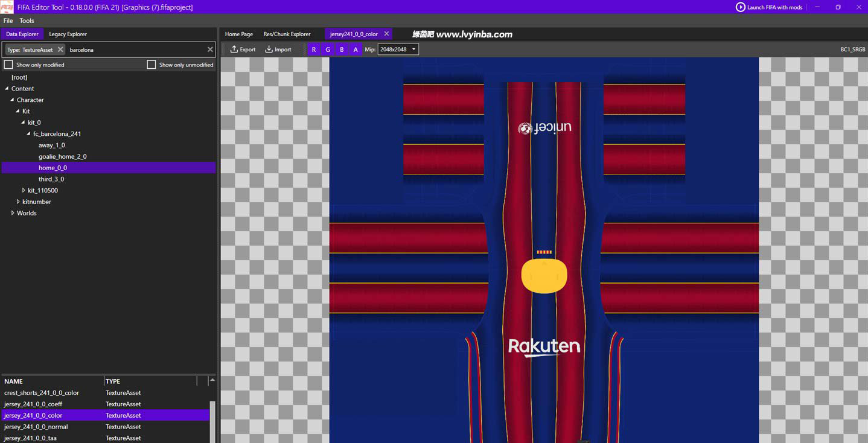
Task: Clear the barcelona search text
Action: tap(210, 49)
